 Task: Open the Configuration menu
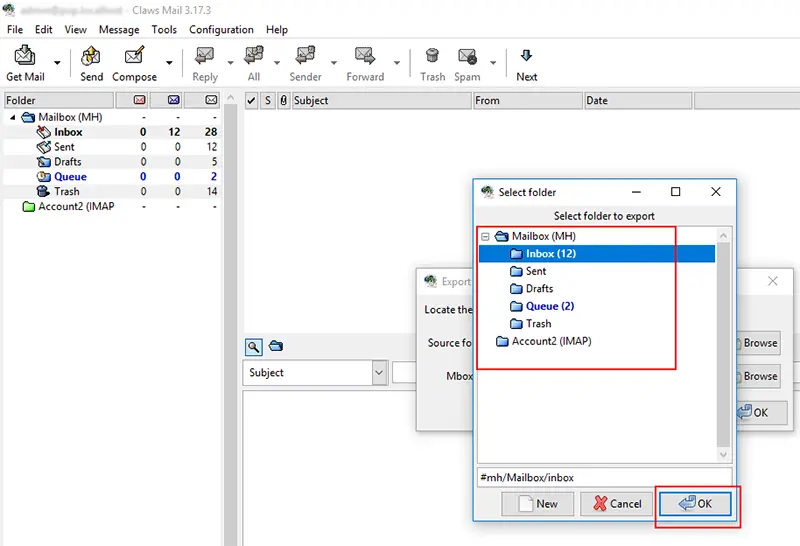click(221, 30)
